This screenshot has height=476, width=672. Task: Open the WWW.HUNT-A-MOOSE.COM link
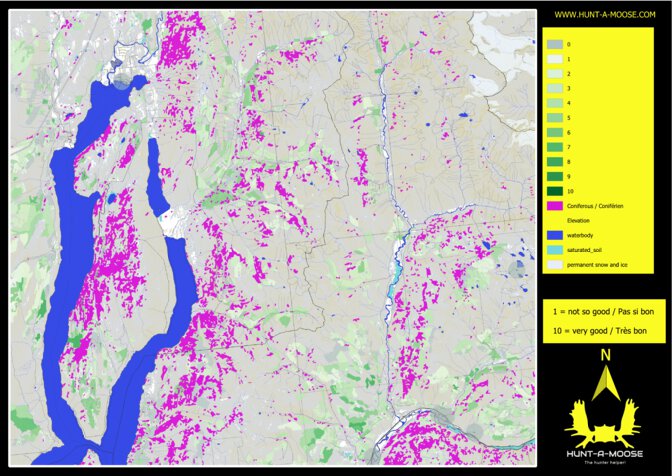pyautogui.click(x=605, y=15)
